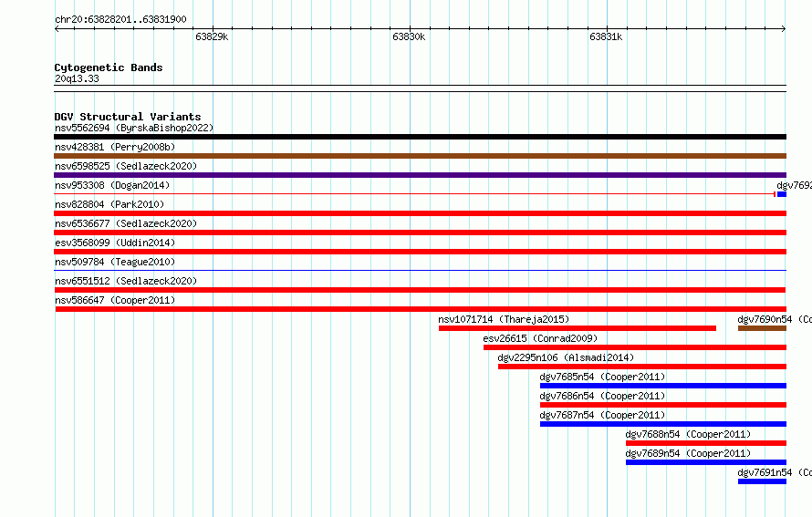Click nsv509784 (Teague2010) label

[115, 262]
